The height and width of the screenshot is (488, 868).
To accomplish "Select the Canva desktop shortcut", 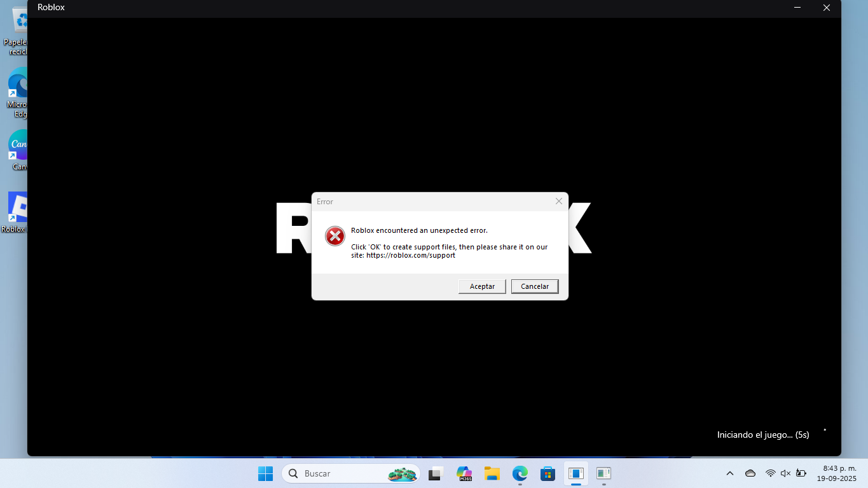I will (x=18, y=151).
